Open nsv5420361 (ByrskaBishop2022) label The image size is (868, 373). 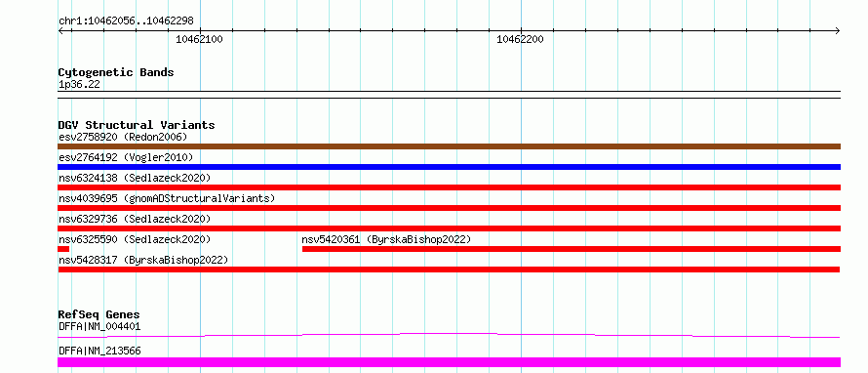386,239
